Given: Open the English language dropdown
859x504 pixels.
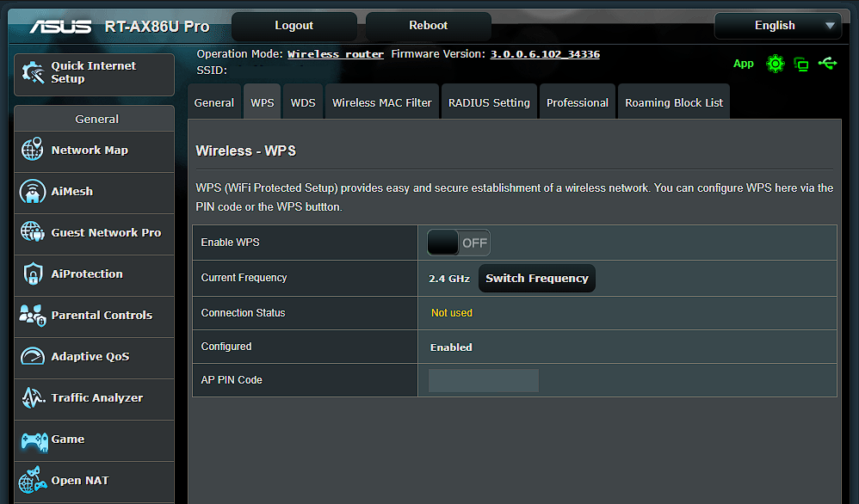Looking at the screenshot, I should (x=776, y=26).
